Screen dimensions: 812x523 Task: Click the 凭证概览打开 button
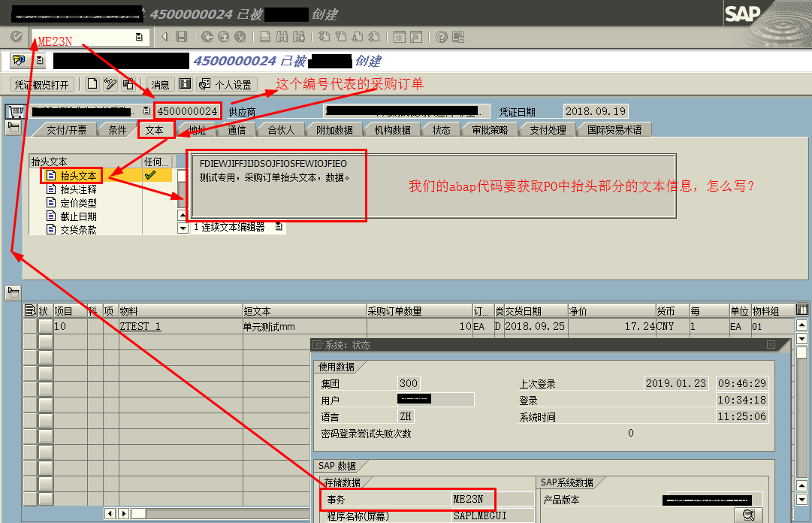pos(42,84)
